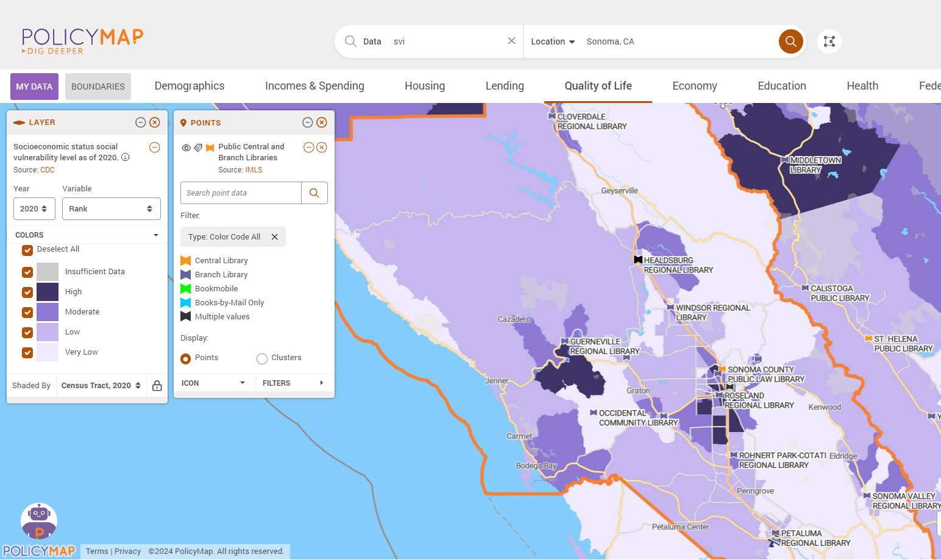Screen dimensions: 941x560
Task: Click the lock icon beside Shaded By
Action: click(157, 386)
